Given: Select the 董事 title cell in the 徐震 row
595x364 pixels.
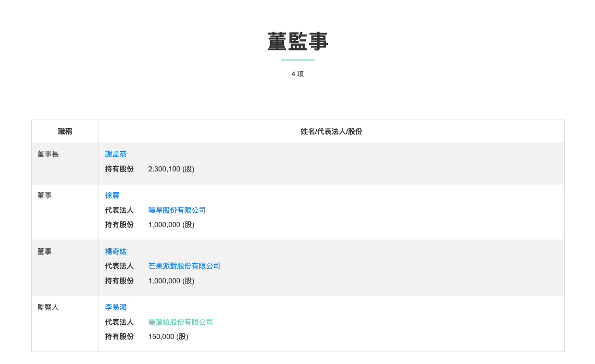Looking at the screenshot, I should 65,212.
